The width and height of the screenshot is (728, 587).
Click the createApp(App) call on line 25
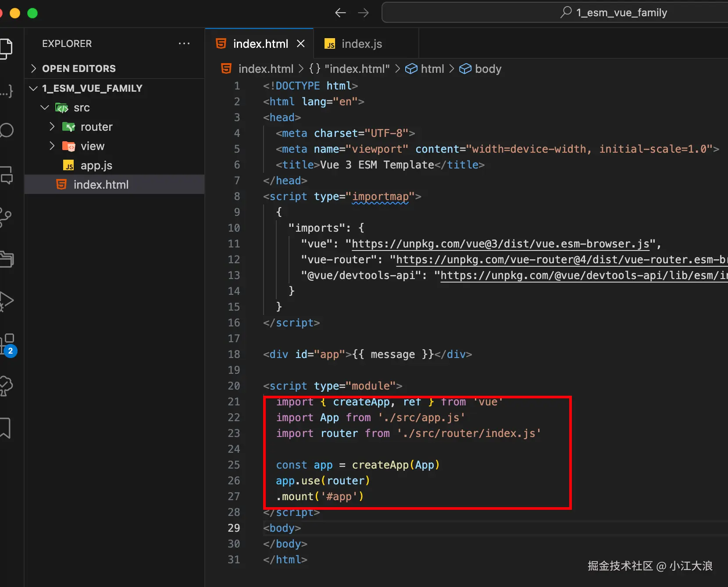pos(396,465)
